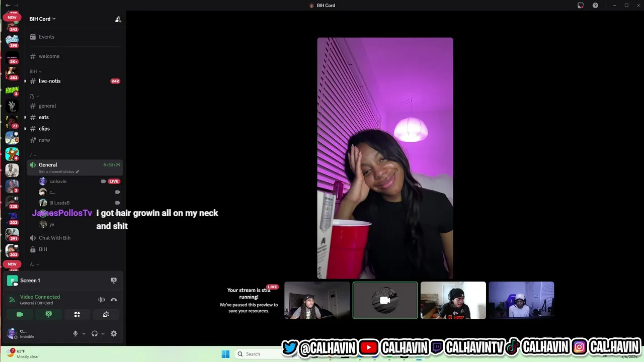Open the general text channel
The height and width of the screenshot is (362, 644).
coord(74,106)
